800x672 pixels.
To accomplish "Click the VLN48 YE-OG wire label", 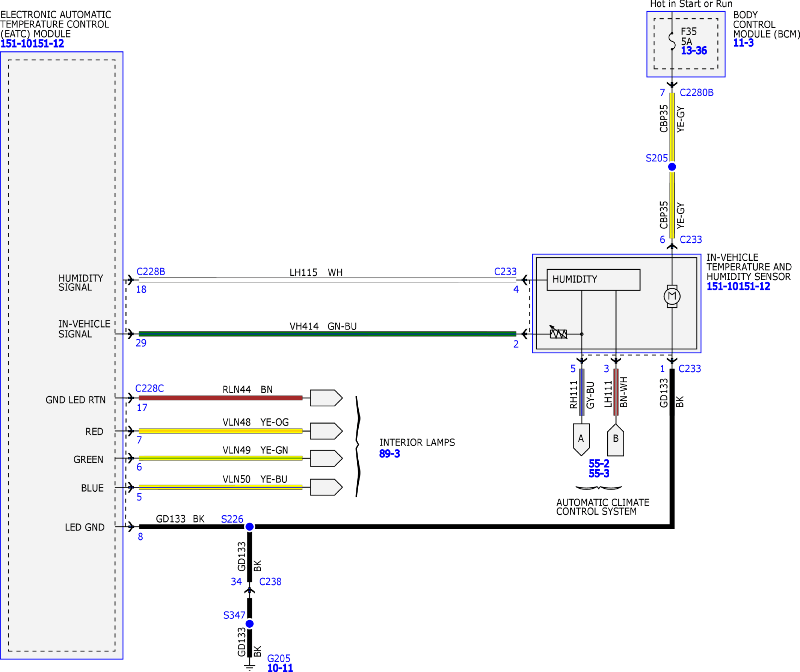I will coord(256,422).
